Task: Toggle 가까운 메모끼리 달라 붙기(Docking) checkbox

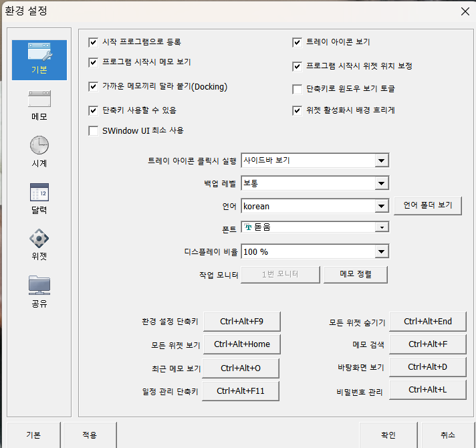Action: click(93, 87)
